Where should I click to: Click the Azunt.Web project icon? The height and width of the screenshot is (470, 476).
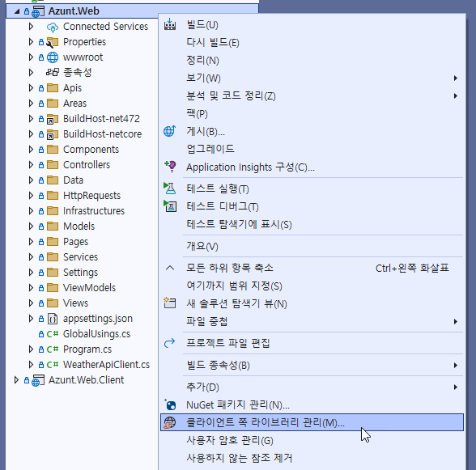click(38, 11)
